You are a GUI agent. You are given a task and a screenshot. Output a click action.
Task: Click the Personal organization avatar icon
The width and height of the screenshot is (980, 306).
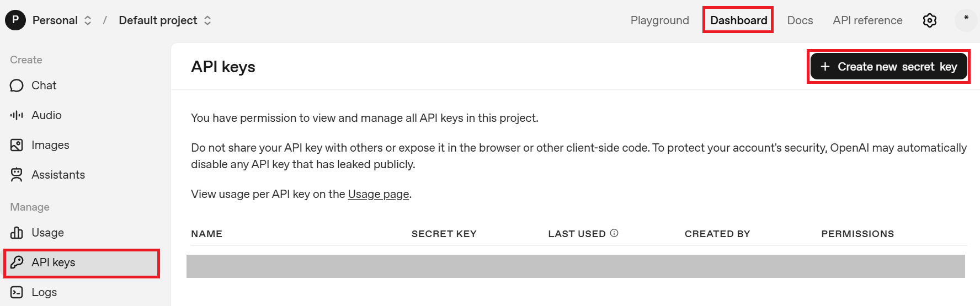(x=15, y=20)
